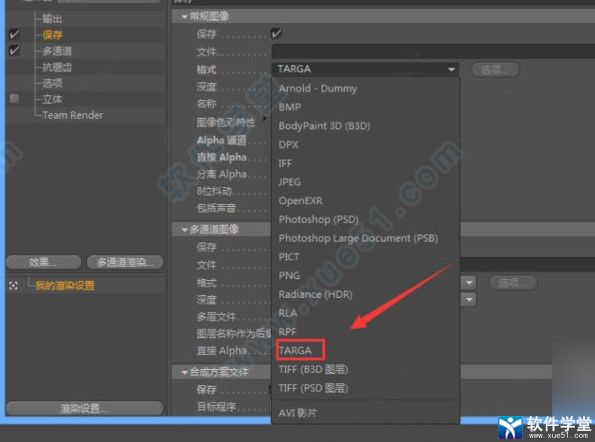
Task: Collapse the 合成方案文件 section
Action: (185, 372)
